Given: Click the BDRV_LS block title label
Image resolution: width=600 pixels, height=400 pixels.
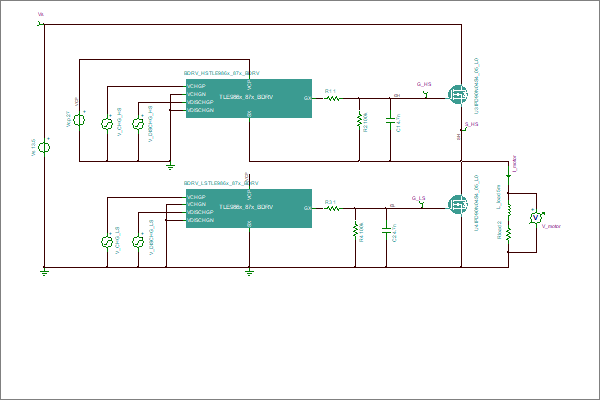Looking at the screenshot, I should (221, 183).
